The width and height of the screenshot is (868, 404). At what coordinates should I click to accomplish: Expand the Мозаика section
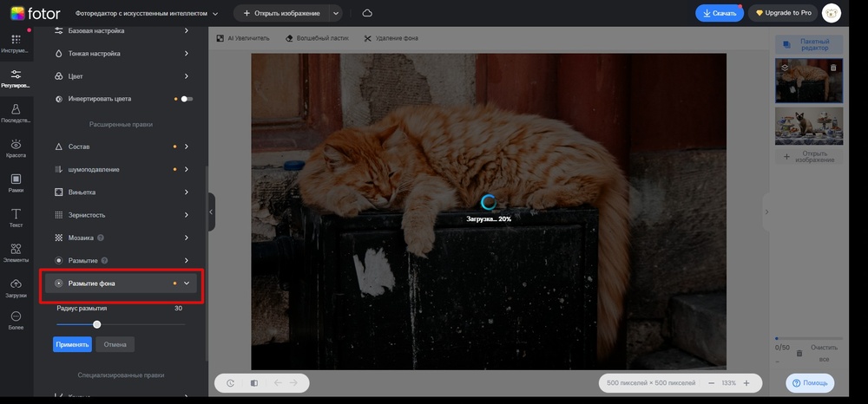click(187, 238)
